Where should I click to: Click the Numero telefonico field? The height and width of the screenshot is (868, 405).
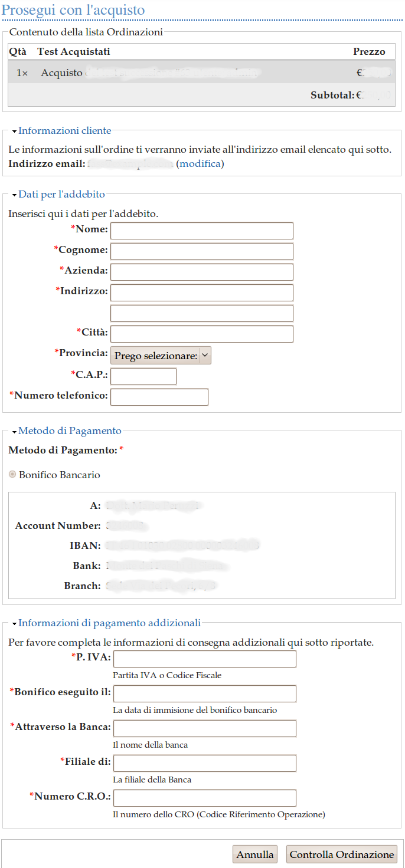[x=159, y=397]
